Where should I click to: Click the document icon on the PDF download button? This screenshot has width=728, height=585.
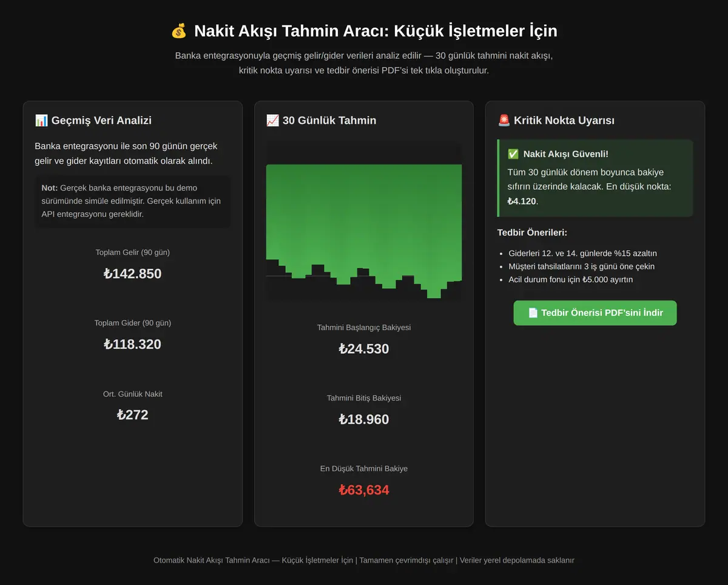click(533, 313)
